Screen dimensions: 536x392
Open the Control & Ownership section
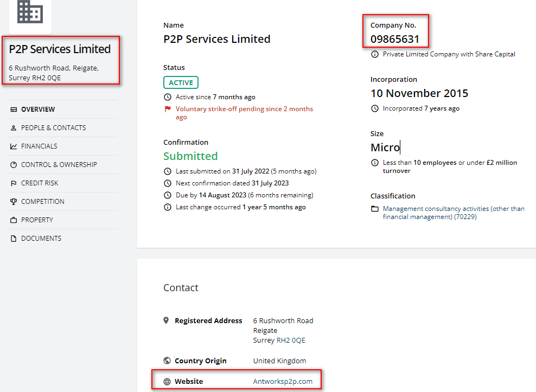(59, 165)
